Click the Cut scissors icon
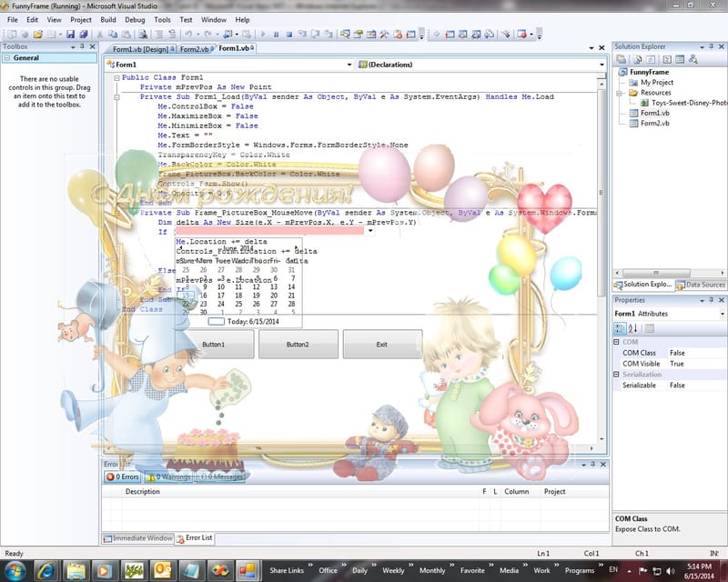 tap(99, 34)
